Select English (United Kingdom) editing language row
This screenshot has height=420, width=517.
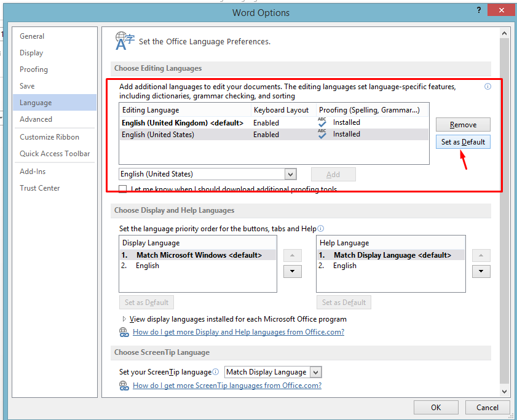(274, 123)
